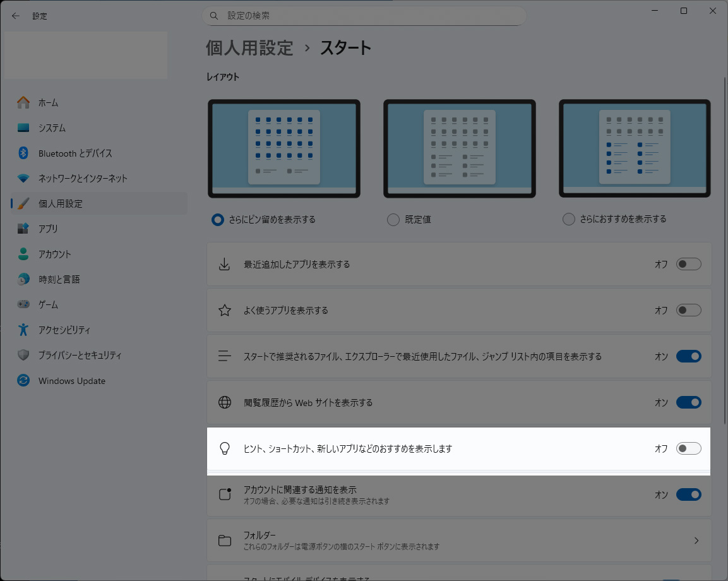
Task: Click the Windows Update sync icon
Action: (x=23, y=381)
